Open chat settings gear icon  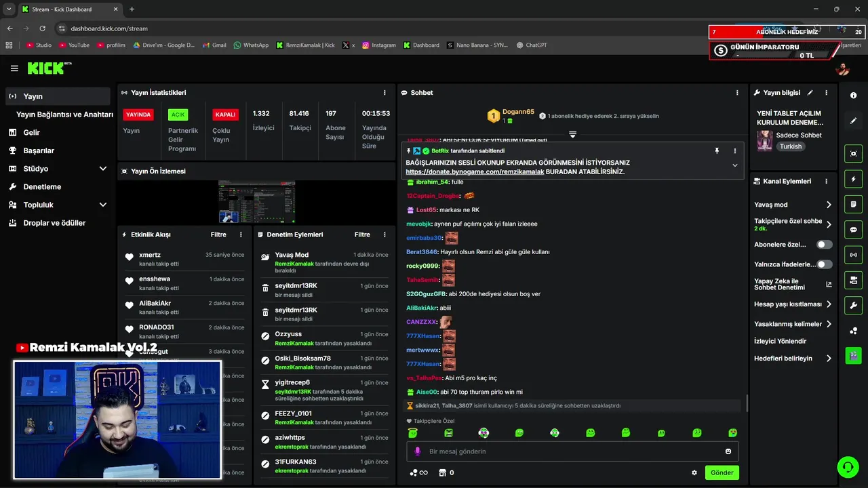(694, 473)
